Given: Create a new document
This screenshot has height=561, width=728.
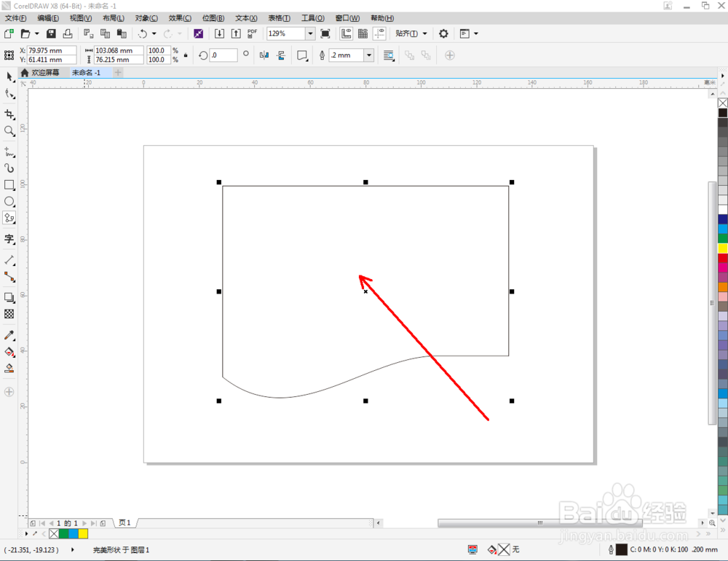Looking at the screenshot, I should (x=9, y=34).
